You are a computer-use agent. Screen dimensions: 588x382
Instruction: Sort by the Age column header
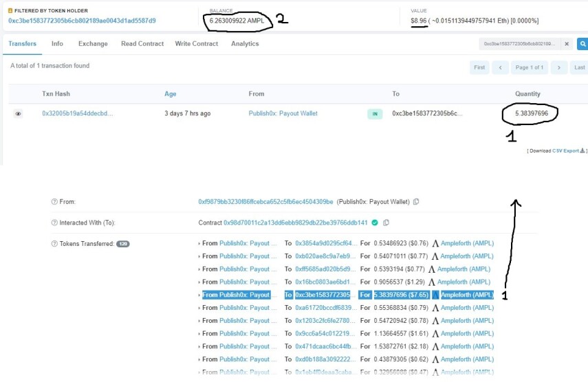(x=171, y=94)
